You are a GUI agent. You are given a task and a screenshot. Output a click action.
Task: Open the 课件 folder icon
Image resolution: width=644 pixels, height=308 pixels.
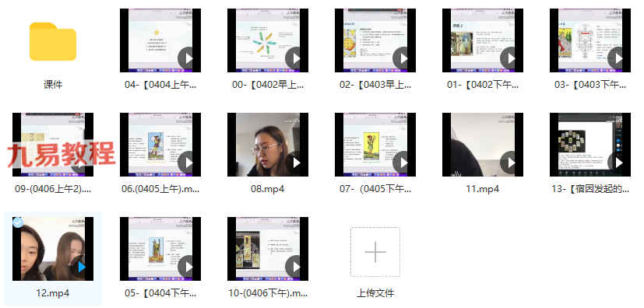[53, 41]
